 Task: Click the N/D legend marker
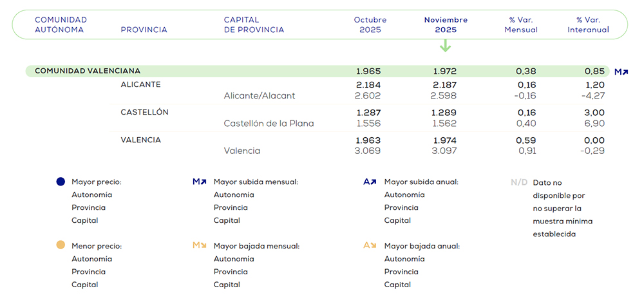click(519, 183)
